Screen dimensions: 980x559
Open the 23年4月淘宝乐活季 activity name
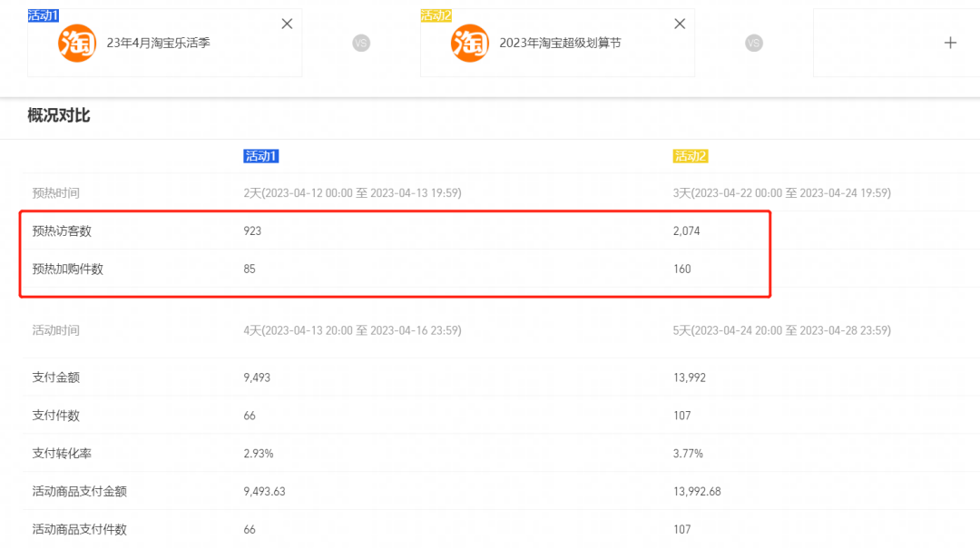coord(159,43)
